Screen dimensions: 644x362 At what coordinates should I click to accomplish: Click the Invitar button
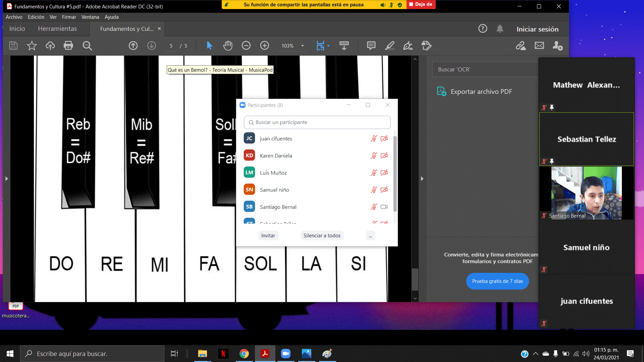pos(268,236)
